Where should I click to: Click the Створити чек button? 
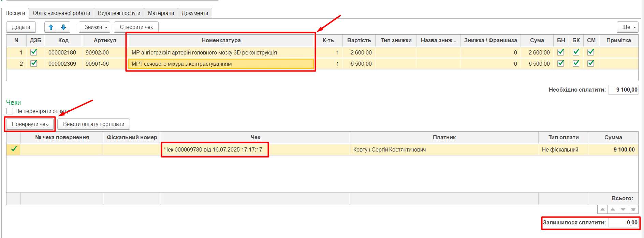(136, 27)
